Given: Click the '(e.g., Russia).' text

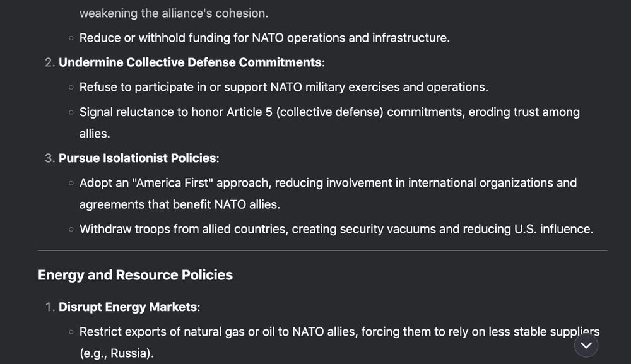Looking at the screenshot, I should tap(117, 353).
